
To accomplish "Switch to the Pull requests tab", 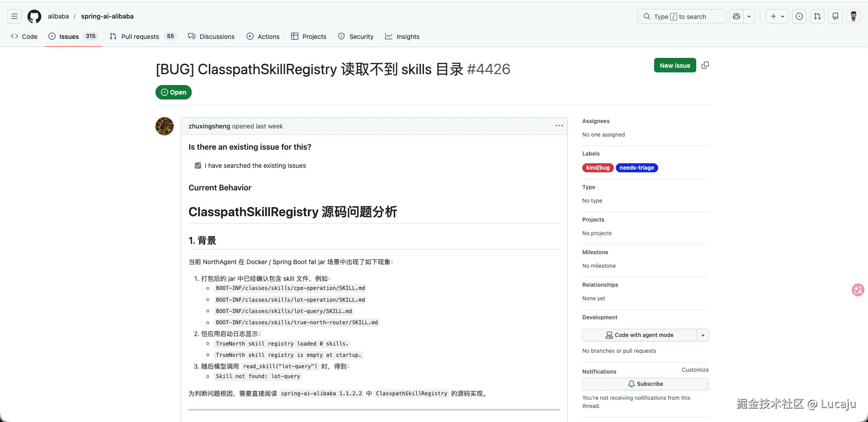I will (142, 37).
